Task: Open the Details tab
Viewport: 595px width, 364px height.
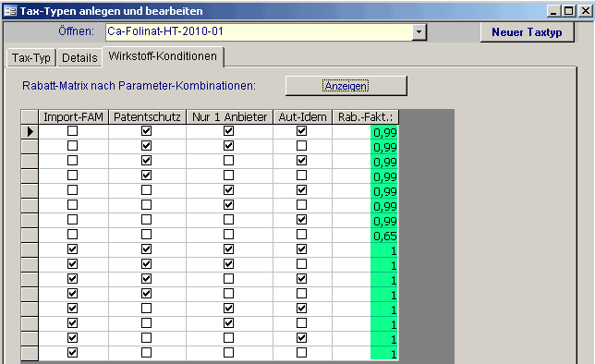Action: (x=79, y=58)
